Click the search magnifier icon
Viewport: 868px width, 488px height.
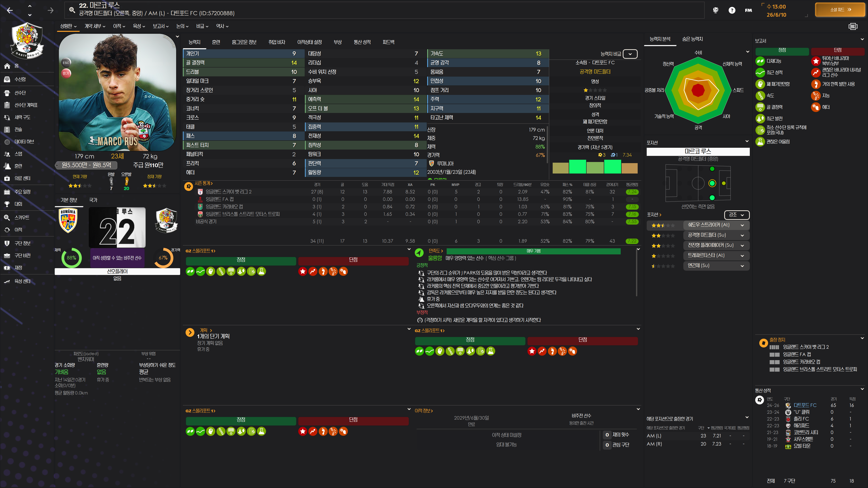click(x=72, y=10)
